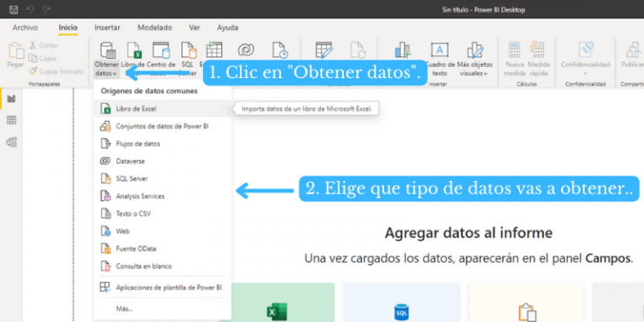
Task: Click the Save icon in title bar
Action: click(13, 9)
